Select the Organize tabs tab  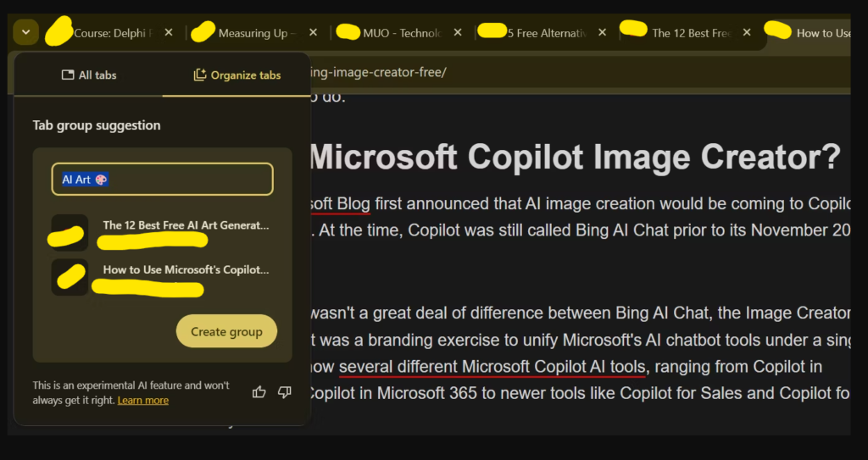click(x=237, y=75)
